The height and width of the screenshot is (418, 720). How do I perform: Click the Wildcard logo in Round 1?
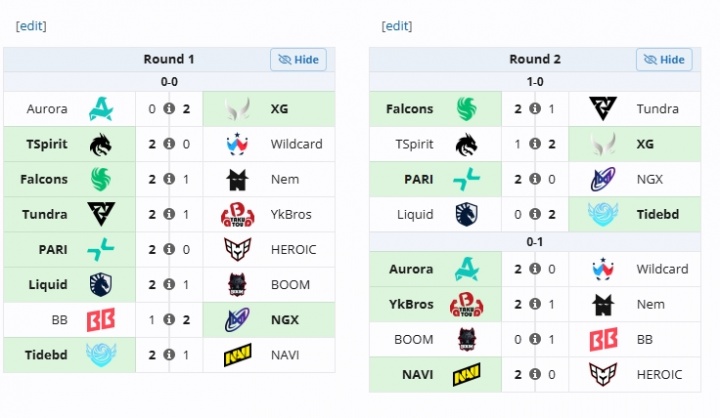click(237, 144)
